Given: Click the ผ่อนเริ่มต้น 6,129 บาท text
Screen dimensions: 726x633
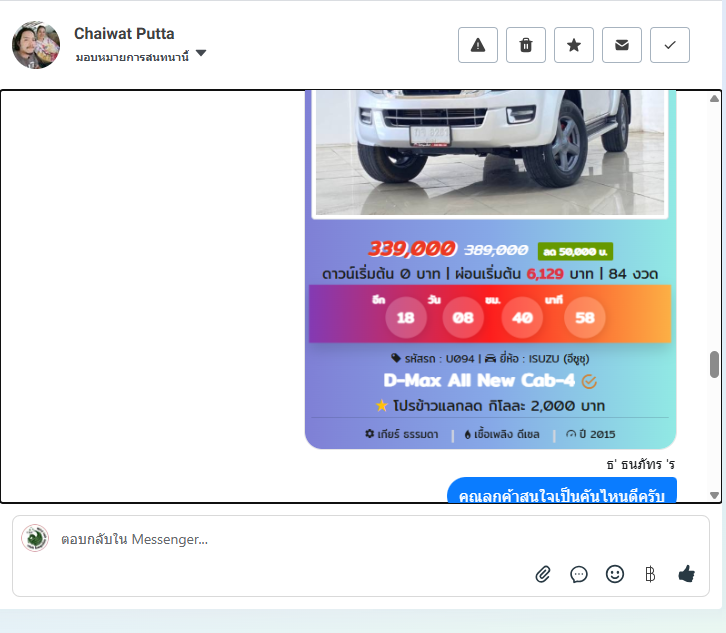Looking at the screenshot, I should [524, 274].
